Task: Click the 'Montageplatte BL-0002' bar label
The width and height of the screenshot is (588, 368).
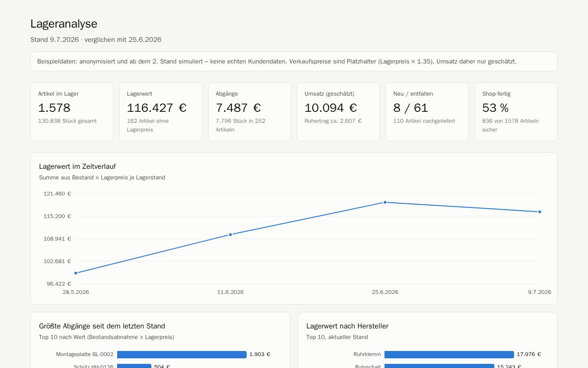Action: (85, 355)
